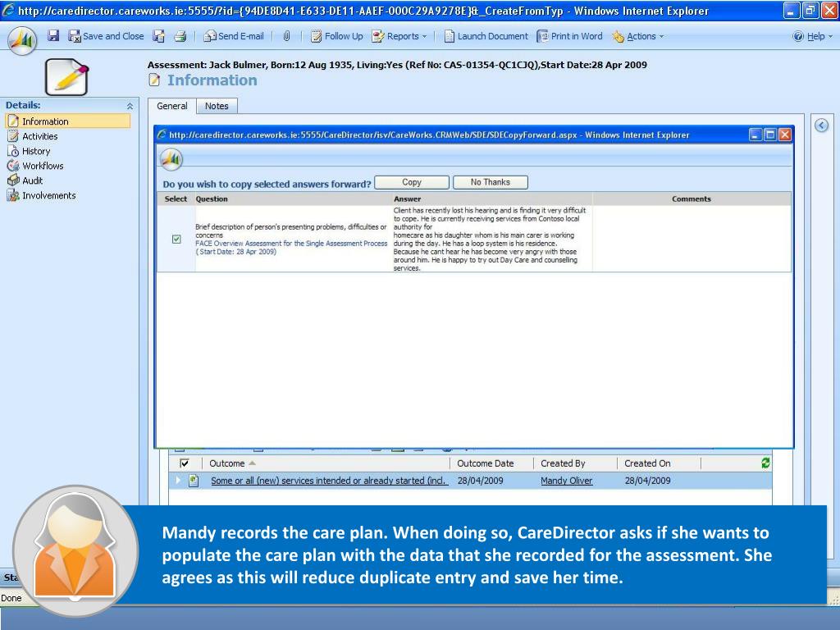Image resolution: width=840 pixels, height=630 pixels.
Task: Click Launch Document toolbar button
Action: tap(486, 36)
